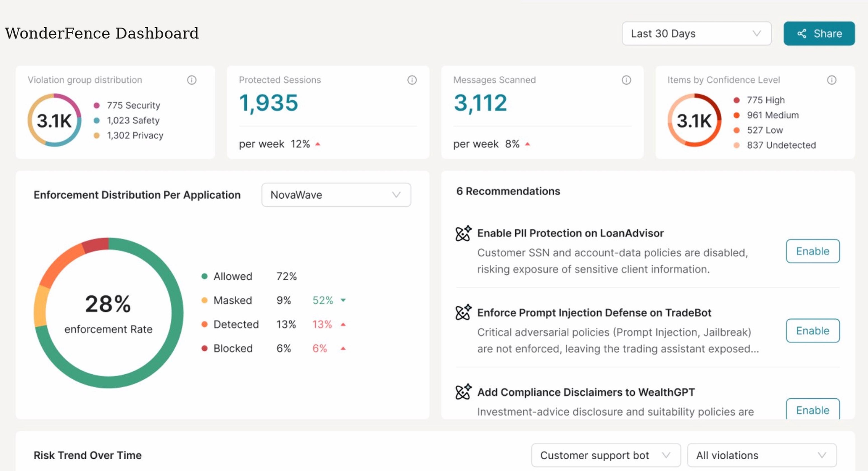Click the violation distribution 3.1K donut chart
The image size is (868, 471).
pyautogui.click(x=54, y=120)
